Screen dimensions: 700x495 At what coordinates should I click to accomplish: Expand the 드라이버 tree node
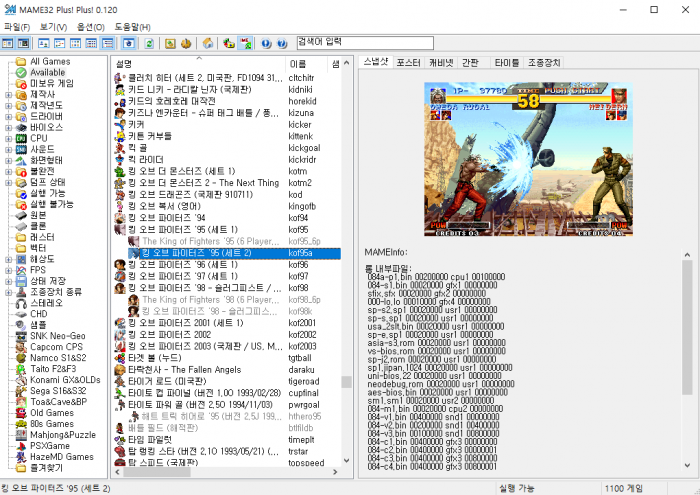coord(8,116)
